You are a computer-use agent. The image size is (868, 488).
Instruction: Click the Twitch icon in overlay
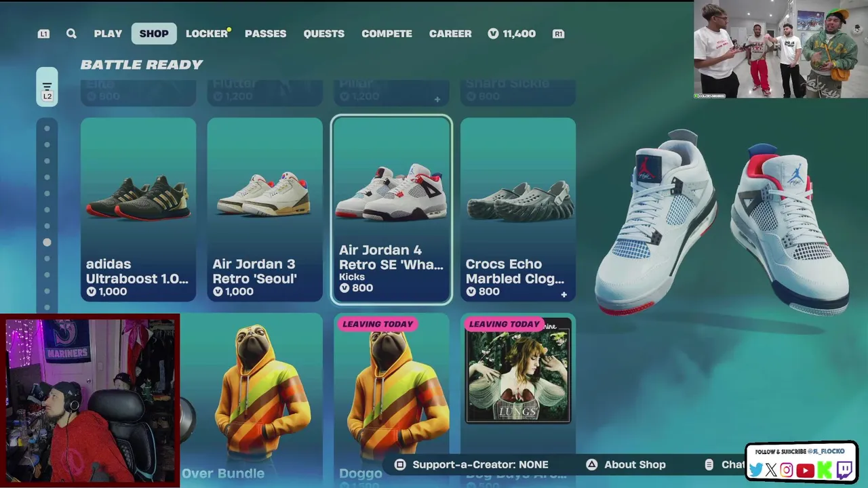pos(845,470)
